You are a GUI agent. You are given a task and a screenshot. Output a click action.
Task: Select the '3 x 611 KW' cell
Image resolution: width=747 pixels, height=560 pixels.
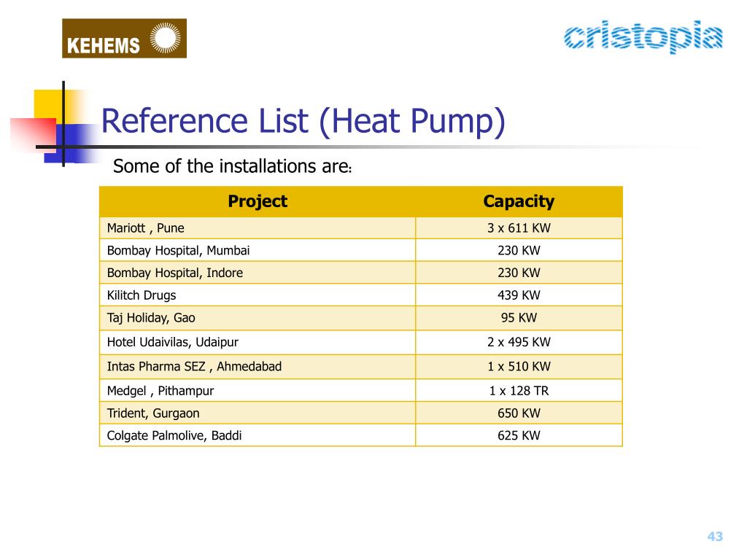click(x=519, y=228)
